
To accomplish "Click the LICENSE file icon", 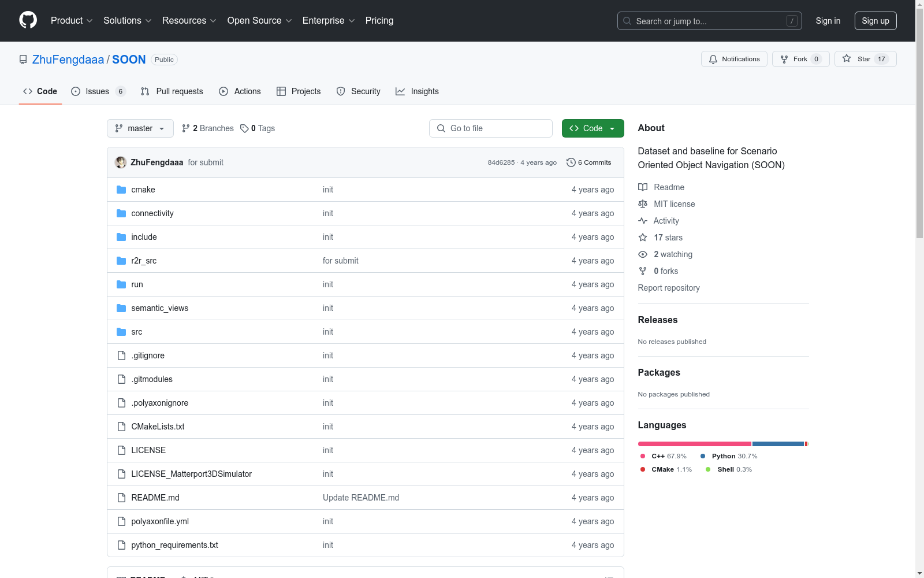I will pos(121,450).
